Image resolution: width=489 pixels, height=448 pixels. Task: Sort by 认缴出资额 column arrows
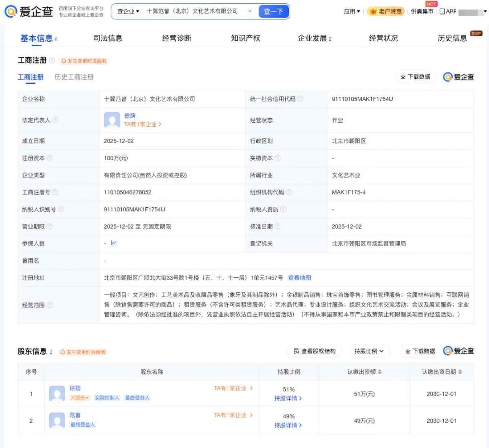click(379, 372)
